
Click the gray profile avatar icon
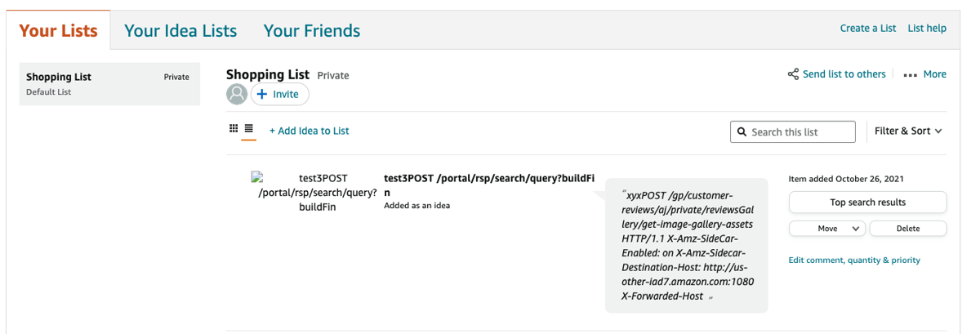point(237,94)
